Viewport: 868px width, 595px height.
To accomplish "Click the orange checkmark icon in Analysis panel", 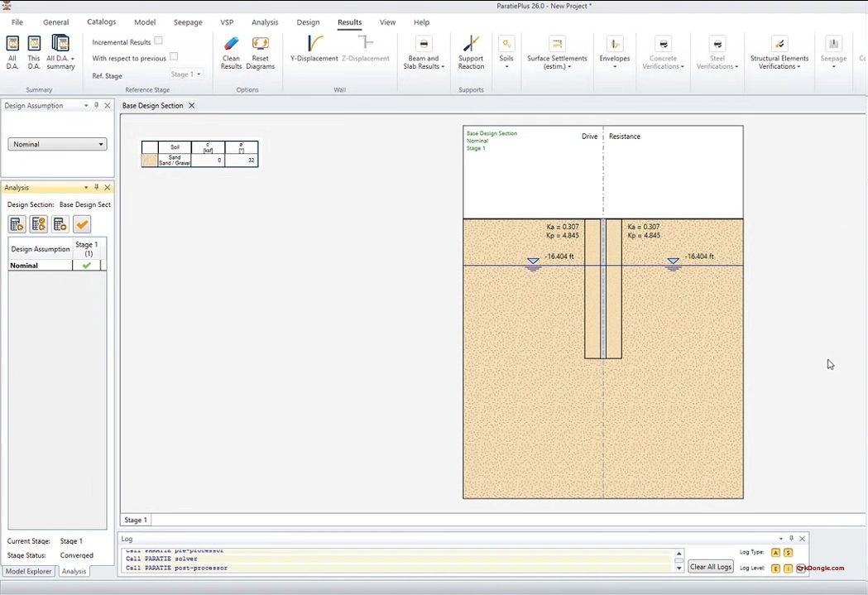I will (81, 224).
